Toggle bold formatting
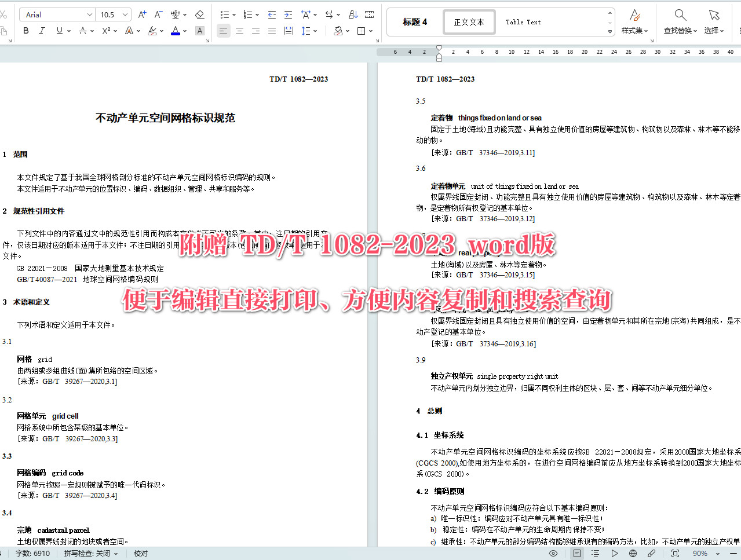741x560 pixels. pos(25,31)
